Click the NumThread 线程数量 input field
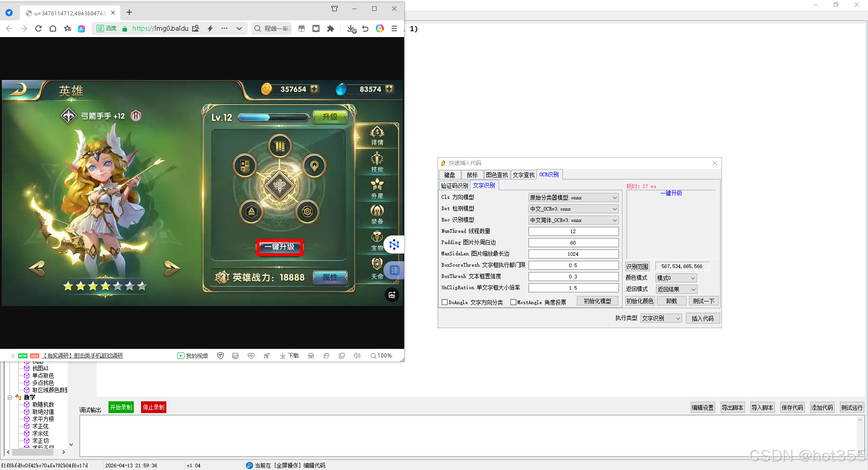868x470 pixels. [573, 231]
